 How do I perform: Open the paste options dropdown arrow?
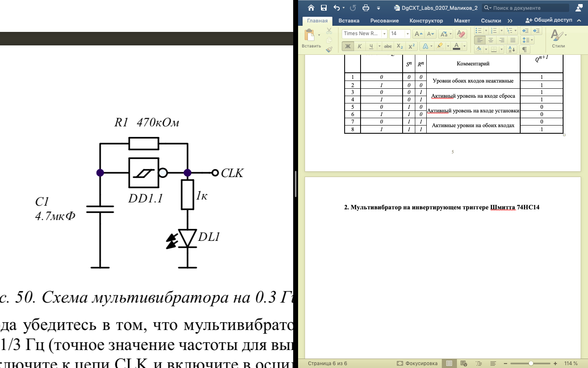319,35
